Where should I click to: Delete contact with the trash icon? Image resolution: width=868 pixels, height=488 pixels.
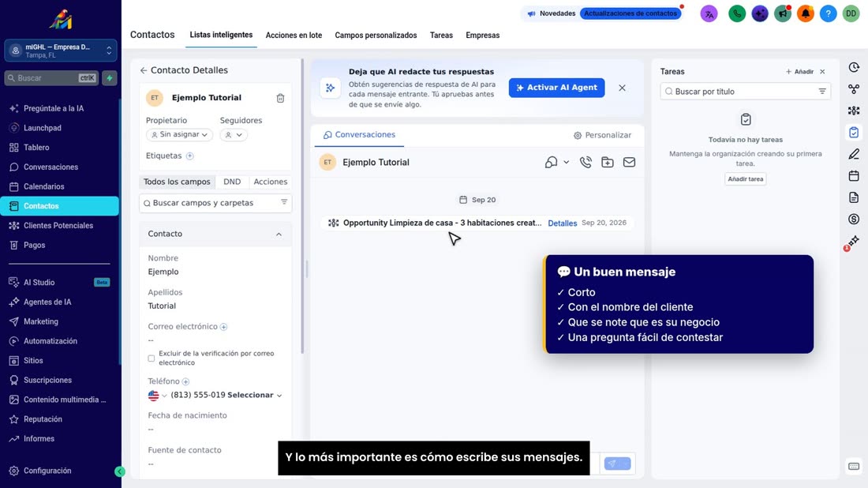280,98
